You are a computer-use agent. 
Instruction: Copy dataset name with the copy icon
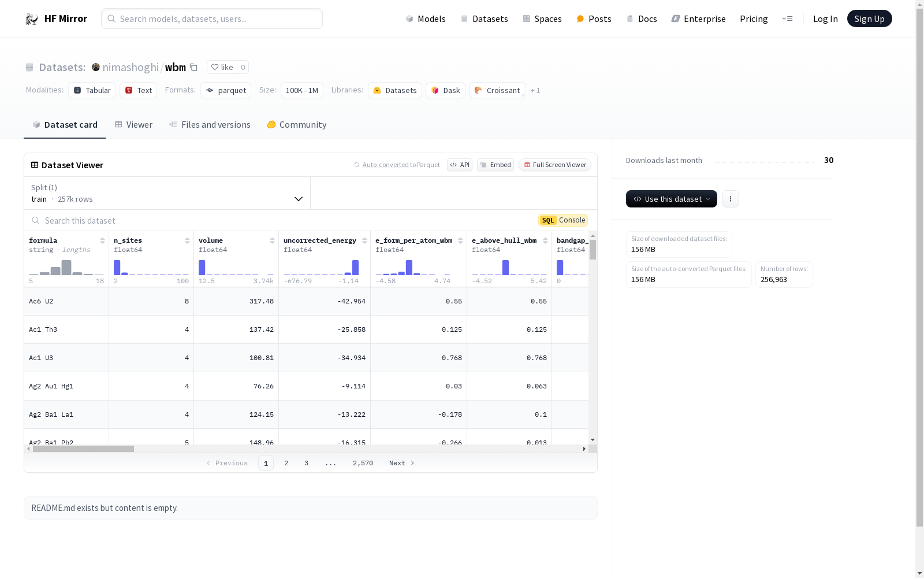tap(194, 68)
